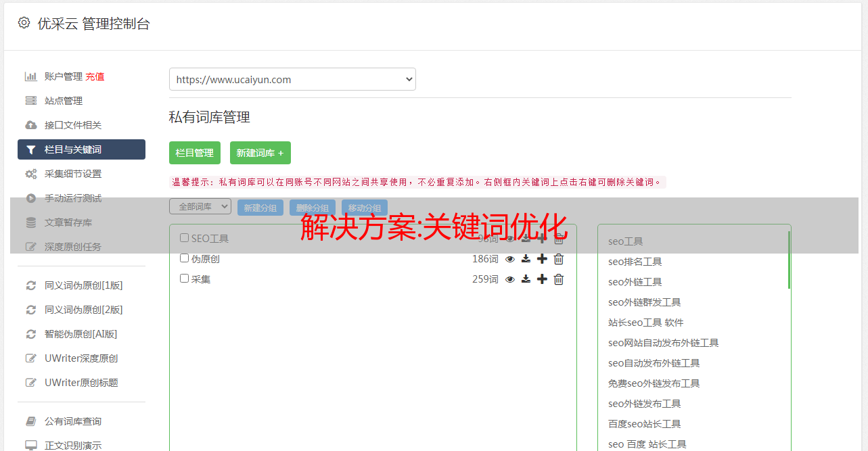This screenshot has width=868, height=451.
Task: Click the red 充值 link
Action: click(x=95, y=76)
